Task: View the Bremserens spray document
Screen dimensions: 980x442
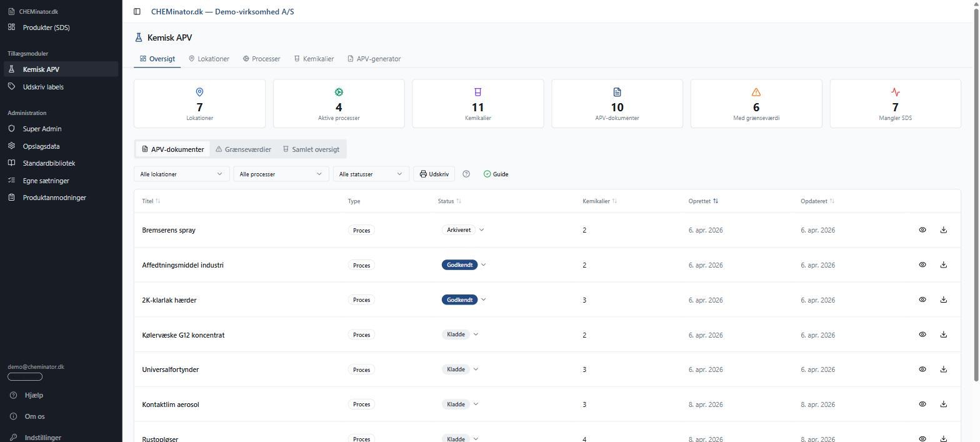Action: pos(922,230)
